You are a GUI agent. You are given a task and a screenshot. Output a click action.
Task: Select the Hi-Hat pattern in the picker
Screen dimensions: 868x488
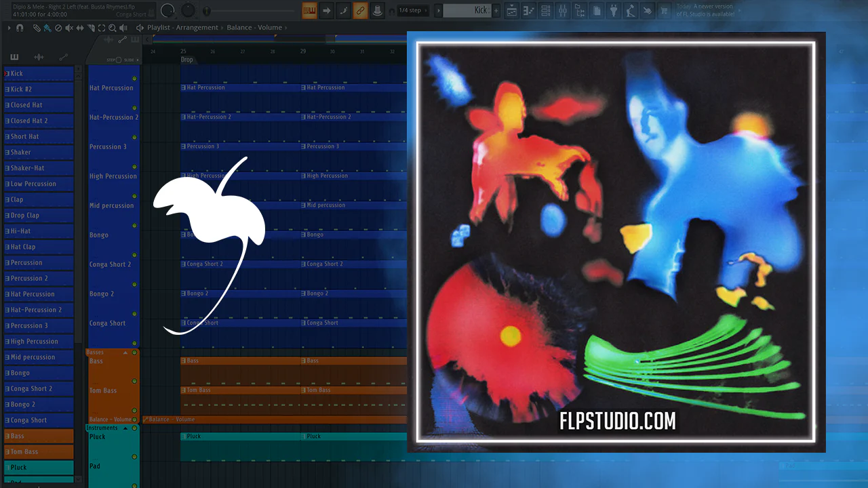tap(39, 231)
